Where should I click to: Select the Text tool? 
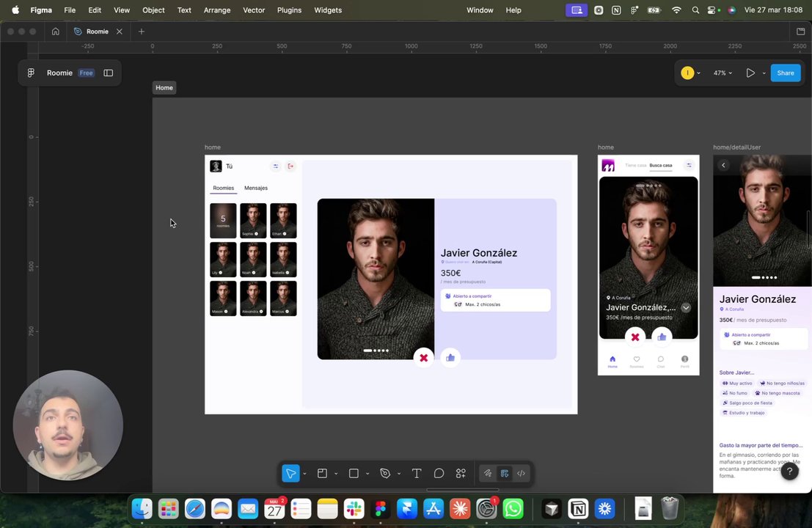pyautogui.click(x=416, y=474)
